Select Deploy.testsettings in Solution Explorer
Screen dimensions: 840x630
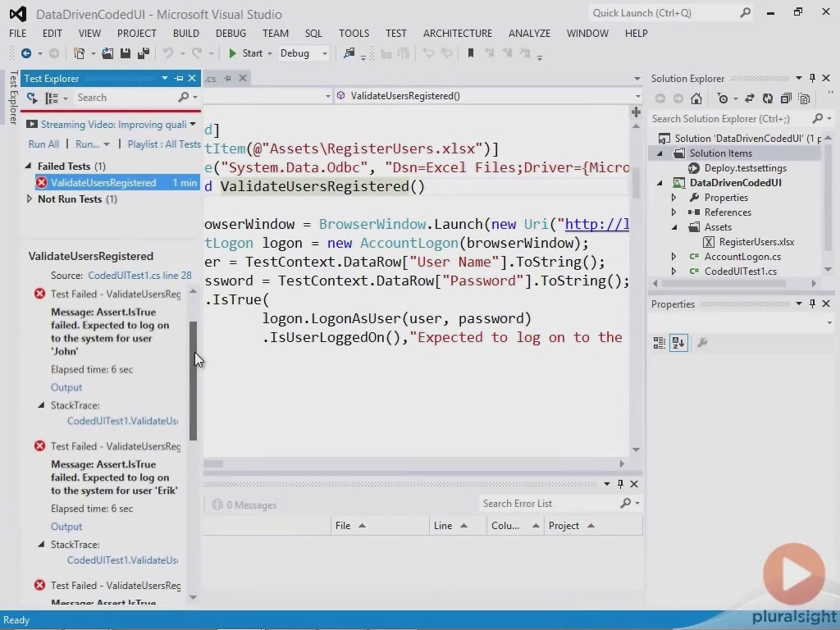(745, 168)
